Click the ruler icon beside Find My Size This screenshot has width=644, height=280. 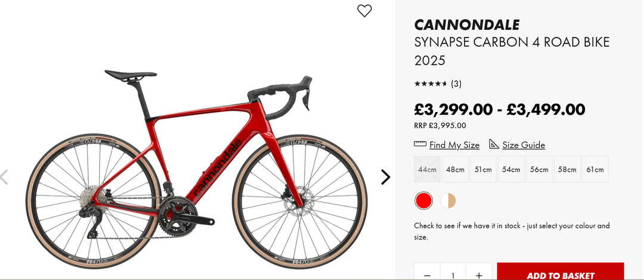pos(420,144)
